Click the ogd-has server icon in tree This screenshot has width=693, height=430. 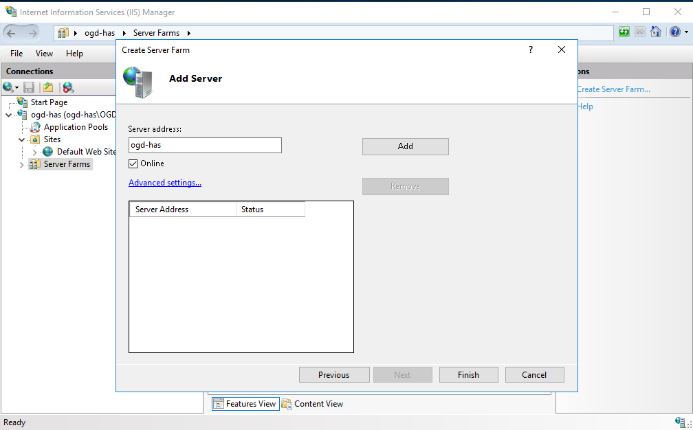coord(22,114)
